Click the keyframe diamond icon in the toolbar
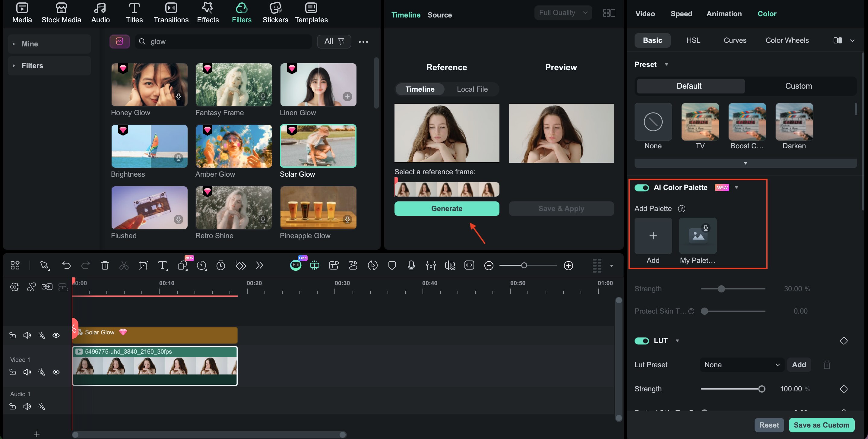 [240, 265]
